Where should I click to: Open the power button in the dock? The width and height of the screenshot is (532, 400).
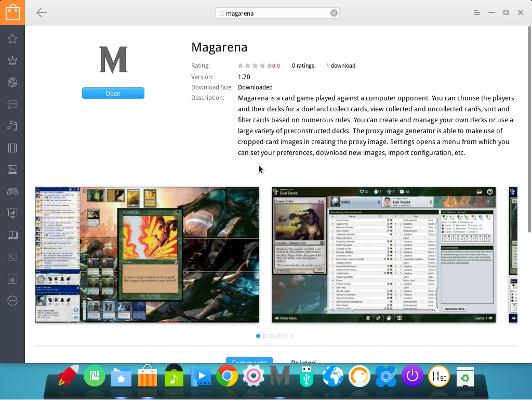(412, 376)
